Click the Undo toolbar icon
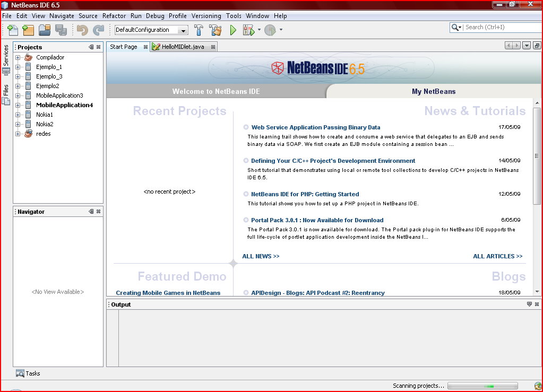 click(x=83, y=30)
